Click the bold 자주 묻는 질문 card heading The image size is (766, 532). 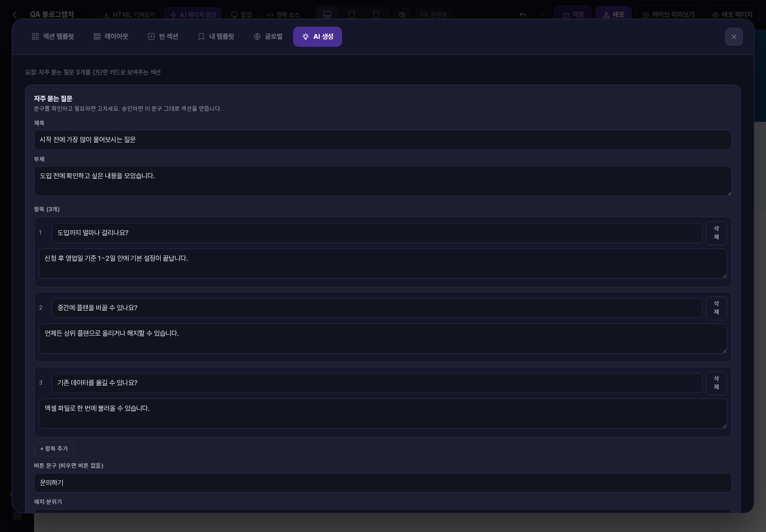click(53, 99)
